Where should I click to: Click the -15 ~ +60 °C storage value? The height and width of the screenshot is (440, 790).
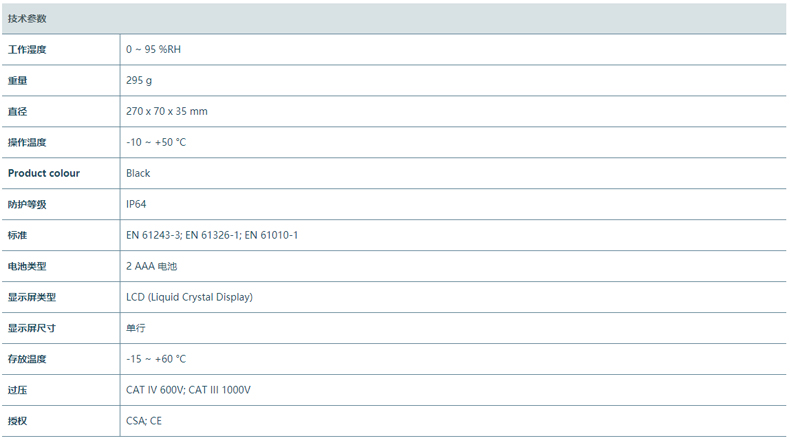[x=156, y=359]
